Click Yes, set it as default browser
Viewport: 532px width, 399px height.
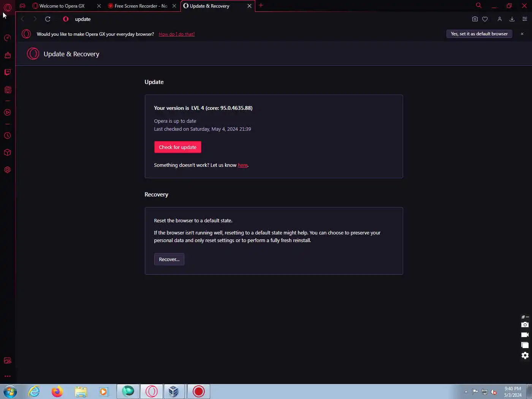[479, 34]
